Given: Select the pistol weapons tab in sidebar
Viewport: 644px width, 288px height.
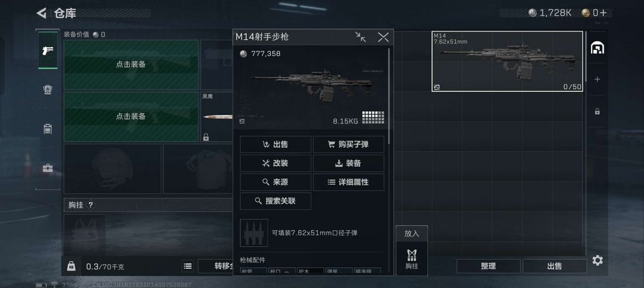Looking at the screenshot, I should pos(48,49).
